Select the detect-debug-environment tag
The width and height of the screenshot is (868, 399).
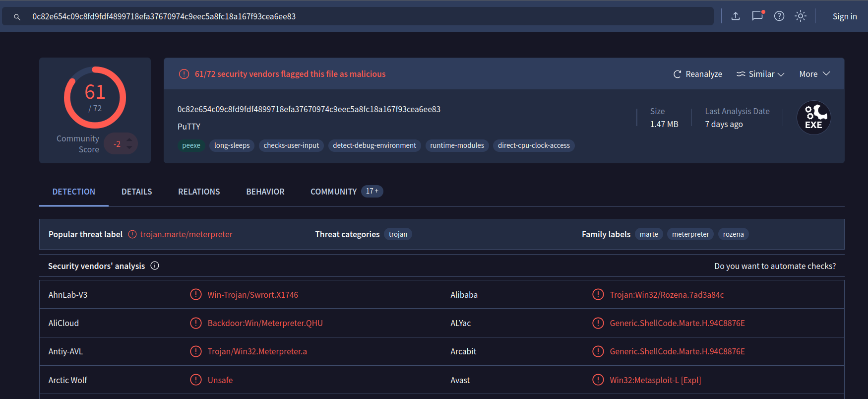(374, 145)
